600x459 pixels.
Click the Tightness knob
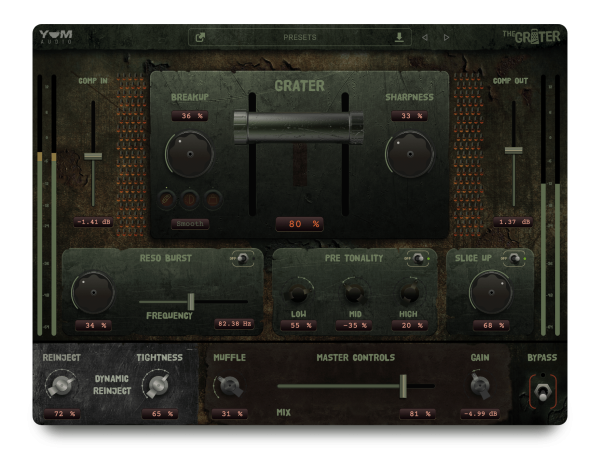click(x=157, y=385)
